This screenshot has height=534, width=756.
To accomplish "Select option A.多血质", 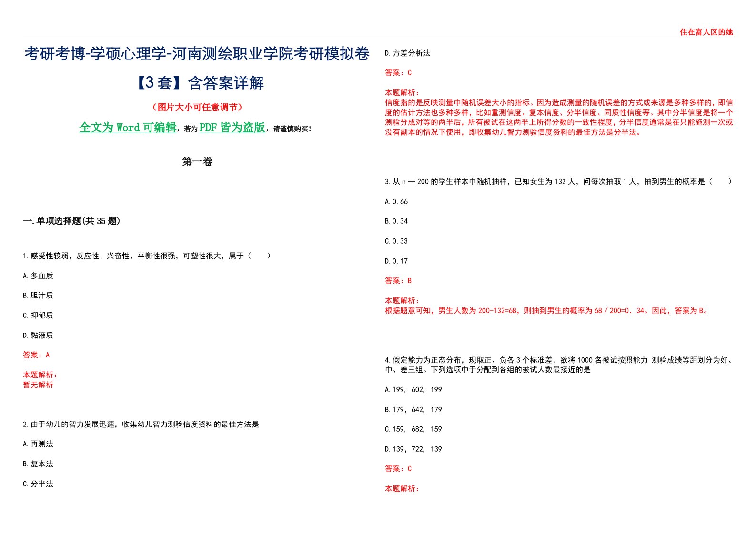I will [x=38, y=276].
